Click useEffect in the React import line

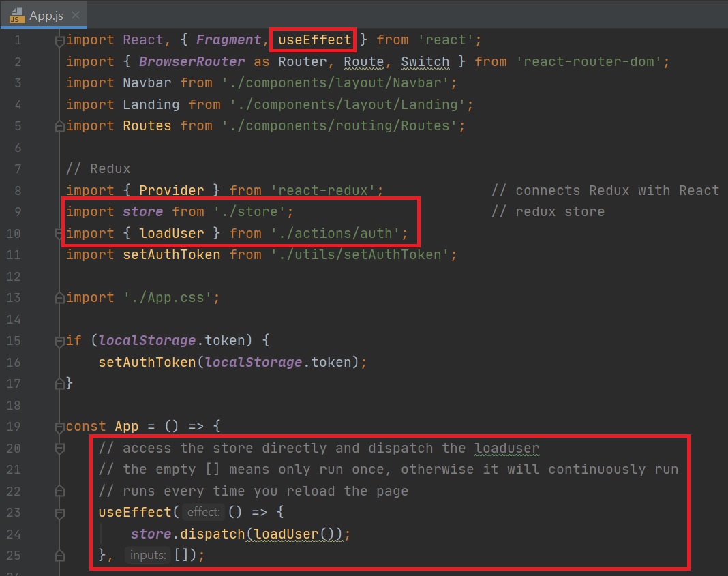tap(314, 40)
